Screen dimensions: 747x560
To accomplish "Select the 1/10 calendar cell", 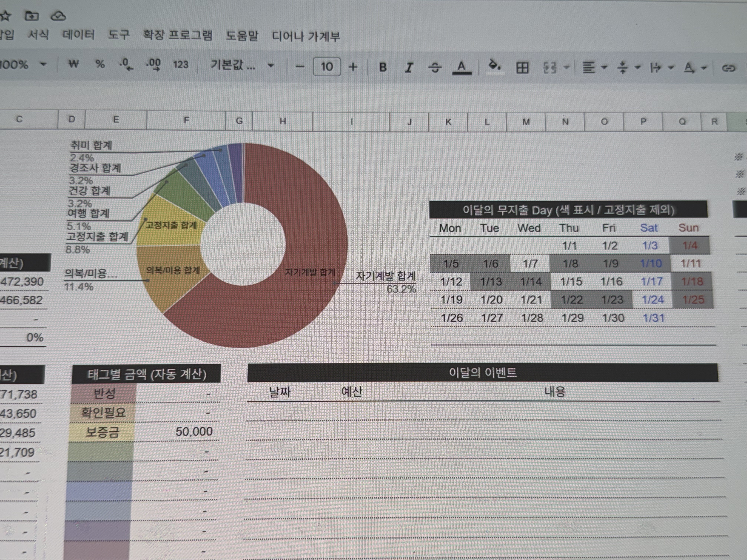I will 651,264.
